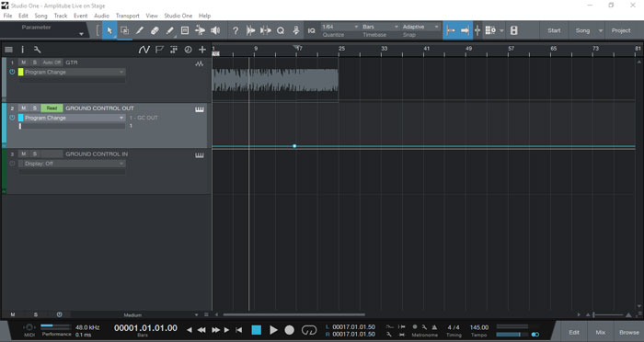Viewport: 644px width, 342px height.
Task: Toggle the IQ input quantize button
Action: click(x=311, y=30)
